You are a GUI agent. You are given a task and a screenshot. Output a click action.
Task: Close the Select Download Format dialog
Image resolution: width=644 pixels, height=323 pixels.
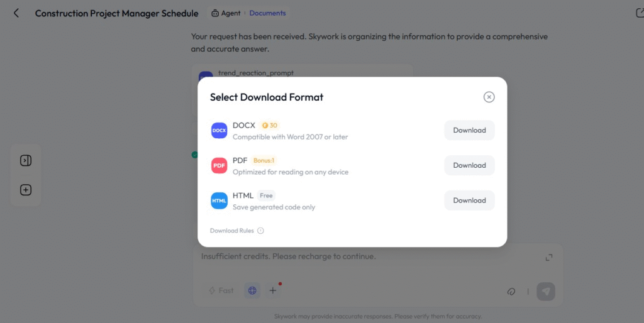pos(489,97)
